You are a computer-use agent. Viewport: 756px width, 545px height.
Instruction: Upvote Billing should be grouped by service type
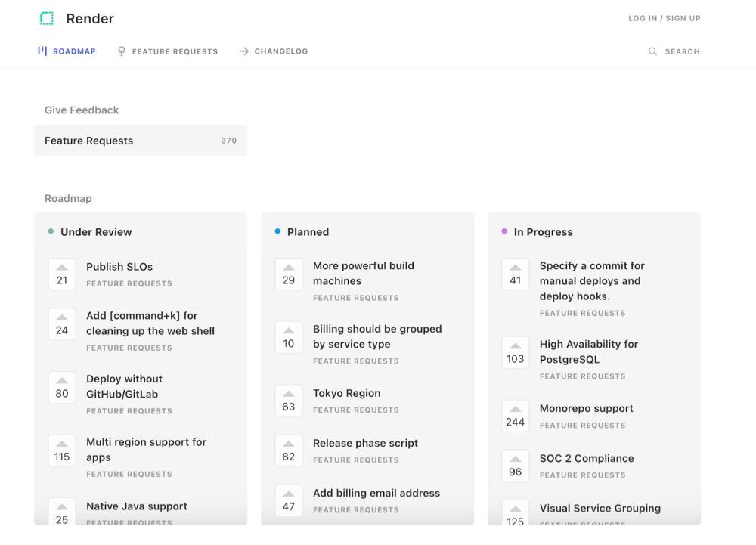click(288, 337)
